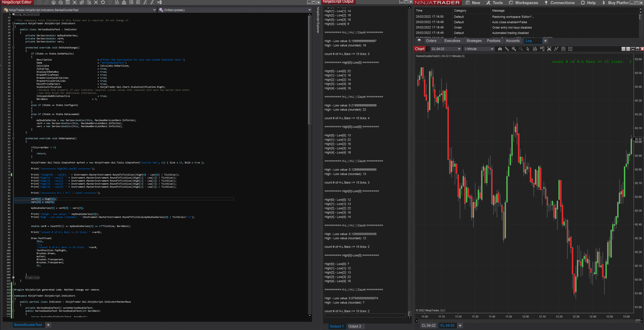The width and height of the screenshot is (644, 330).
Task: Expand the Using declarations code region
Action: tap(13, 14)
